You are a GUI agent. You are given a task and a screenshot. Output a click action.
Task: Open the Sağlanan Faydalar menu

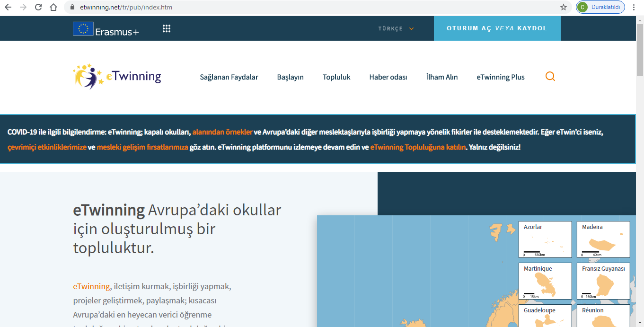[229, 77]
